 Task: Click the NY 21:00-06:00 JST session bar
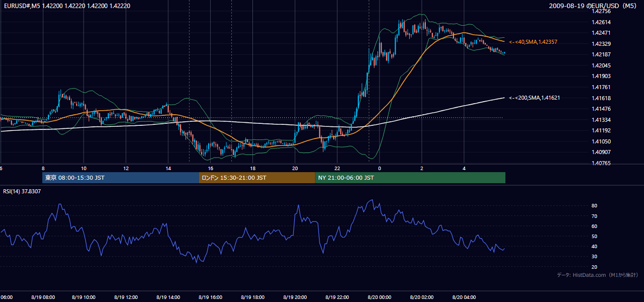click(x=410, y=178)
